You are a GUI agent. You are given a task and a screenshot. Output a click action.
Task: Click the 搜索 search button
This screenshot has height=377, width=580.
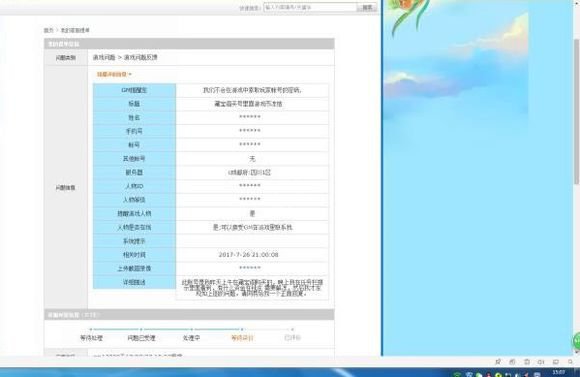point(367,7)
